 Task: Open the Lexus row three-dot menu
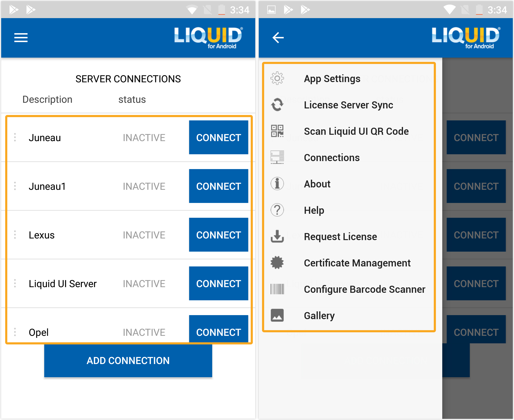pyautogui.click(x=15, y=235)
